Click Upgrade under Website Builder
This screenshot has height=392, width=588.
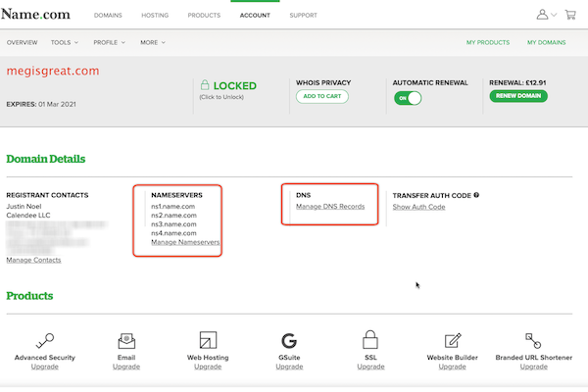point(452,367)
